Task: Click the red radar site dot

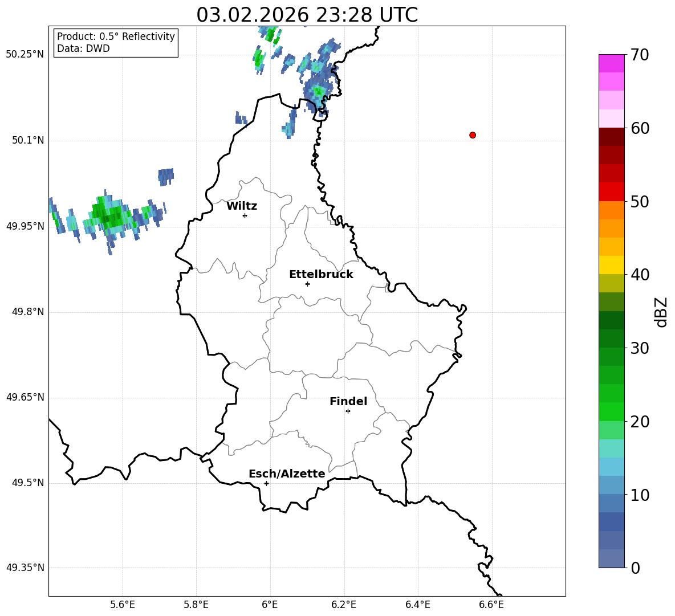Action: click(x=473, y=135)
